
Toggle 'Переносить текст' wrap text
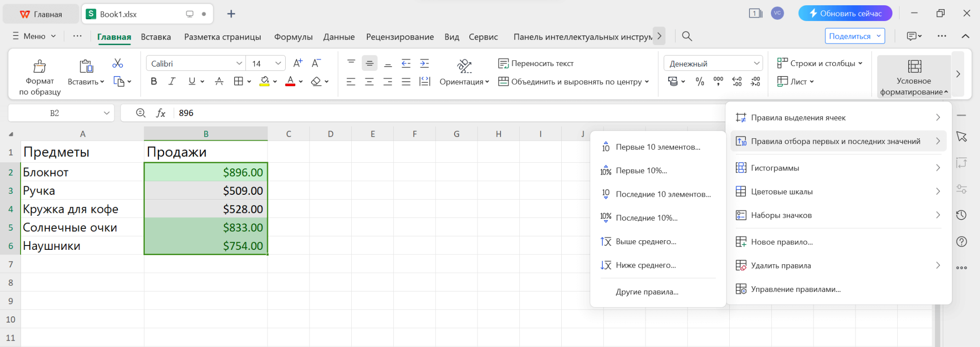[x=535, y=63]
